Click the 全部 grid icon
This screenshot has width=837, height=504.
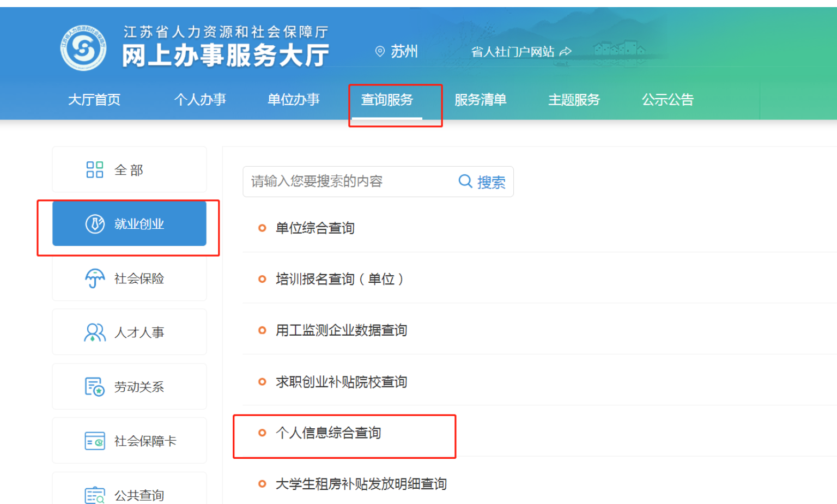point(95,170)
